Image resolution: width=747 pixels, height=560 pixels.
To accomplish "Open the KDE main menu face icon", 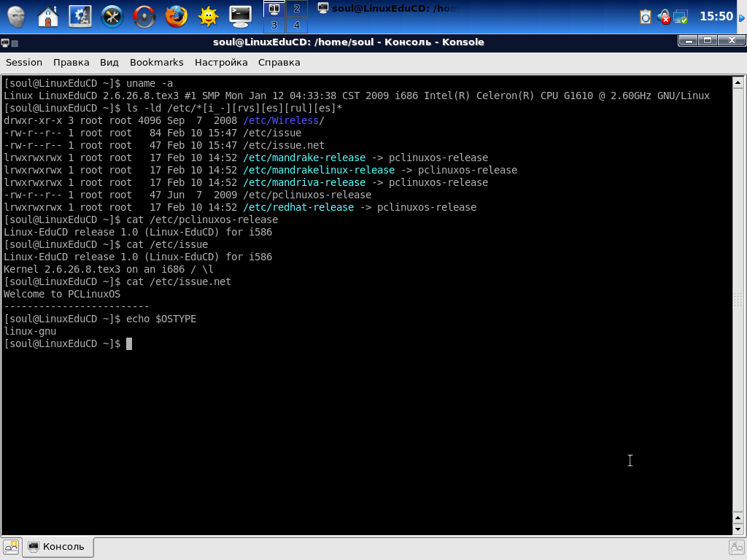I will (x=16, y=16).
